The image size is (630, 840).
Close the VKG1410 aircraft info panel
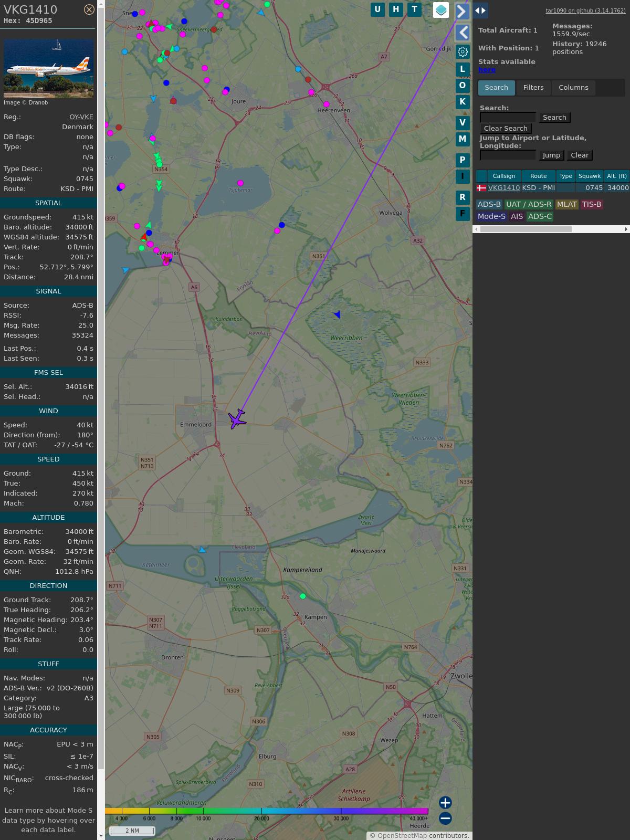(89, 9)
